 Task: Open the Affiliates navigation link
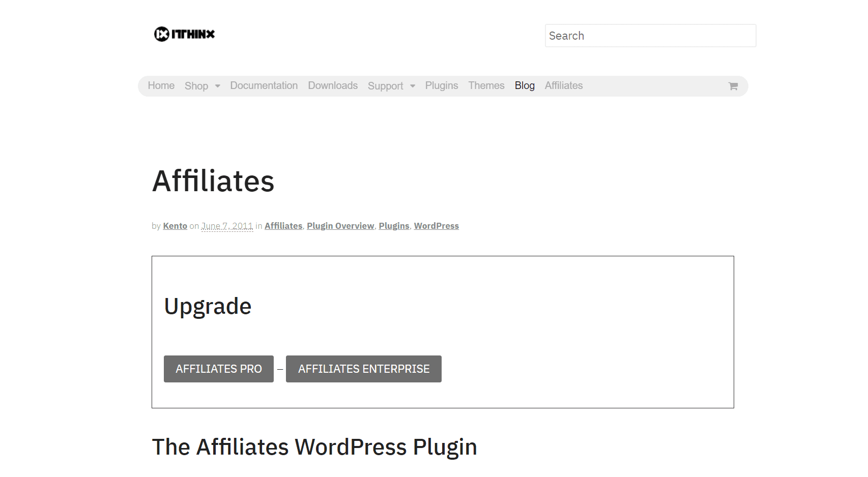click(x=563, y=85)
